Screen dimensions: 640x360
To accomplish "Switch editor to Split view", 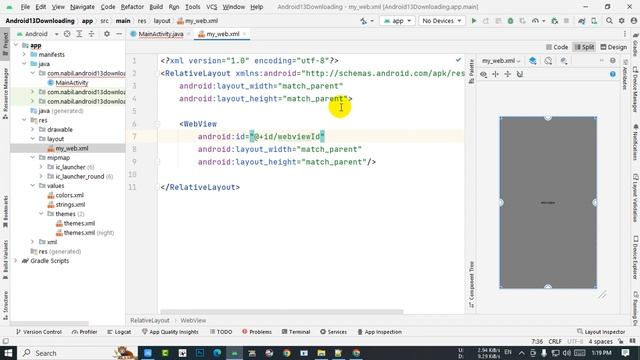I will pyautogui.click(x=584, y=47).
